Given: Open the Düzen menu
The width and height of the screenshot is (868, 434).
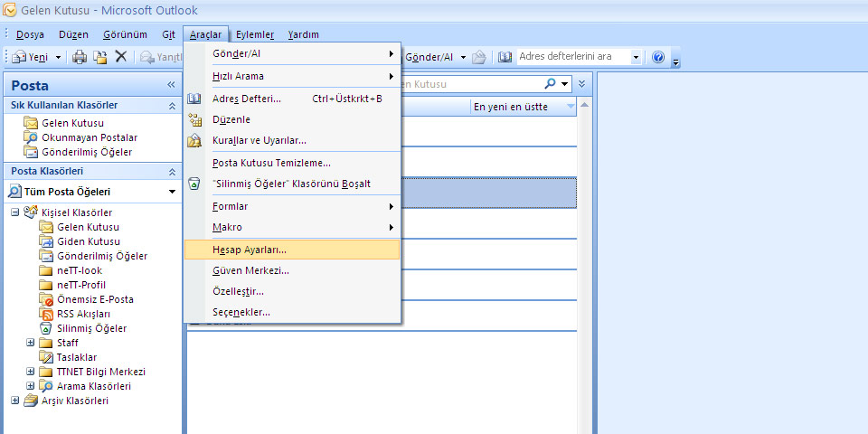Looking at the screenshot, I should point(73,34).
